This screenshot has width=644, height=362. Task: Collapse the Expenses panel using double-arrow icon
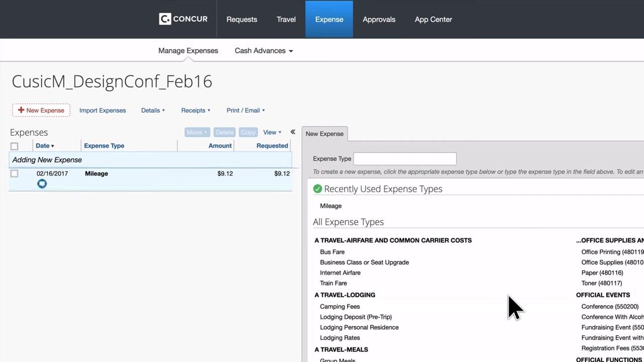tap(293, 132)
